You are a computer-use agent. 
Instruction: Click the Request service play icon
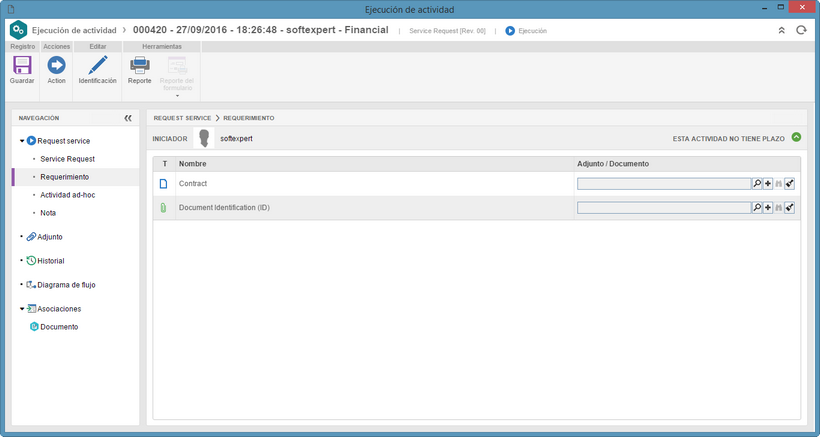[x=31, y=141]
